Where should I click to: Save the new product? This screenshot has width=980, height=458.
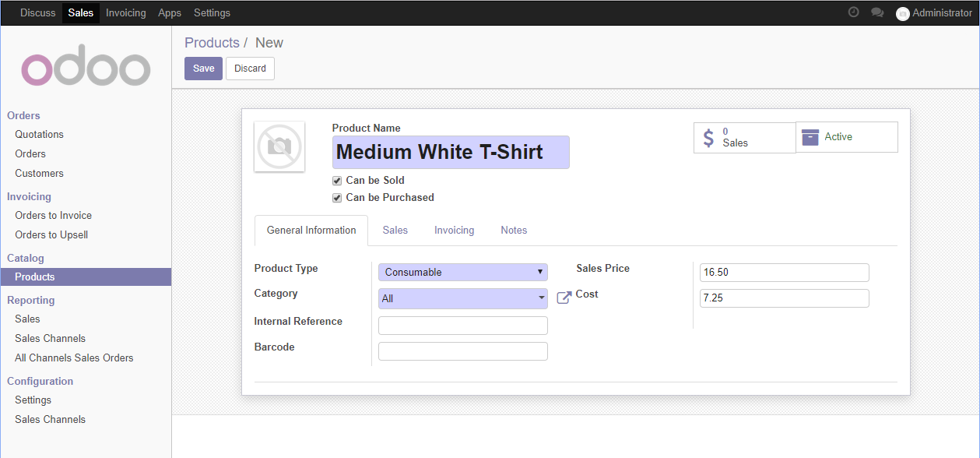[203, 69]
